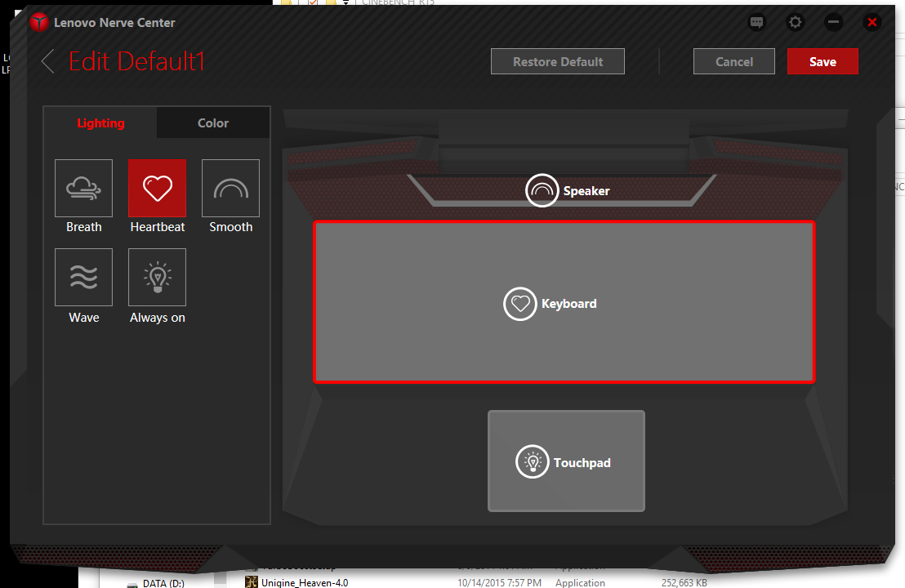The image size is (905, 588).
Task: Click the Lenovo Nerve Center logo
Action: click(39, 23)
